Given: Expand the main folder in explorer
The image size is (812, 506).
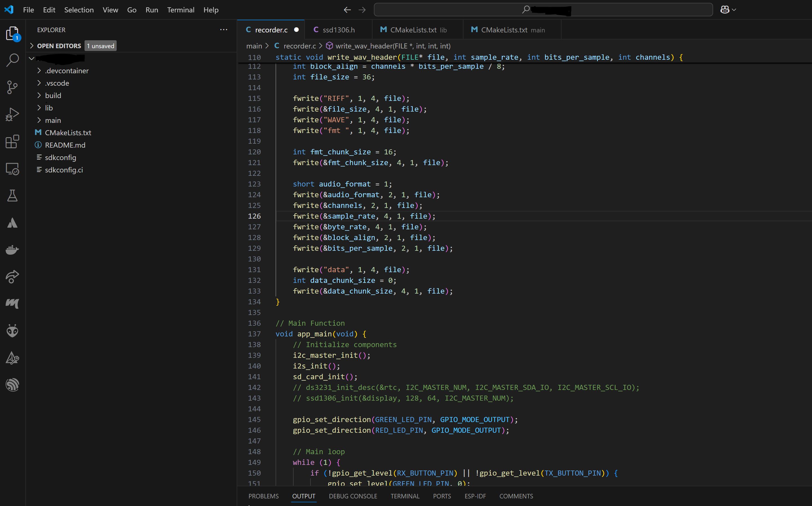Looking at the screenshot, I should [x=53, y=120].
